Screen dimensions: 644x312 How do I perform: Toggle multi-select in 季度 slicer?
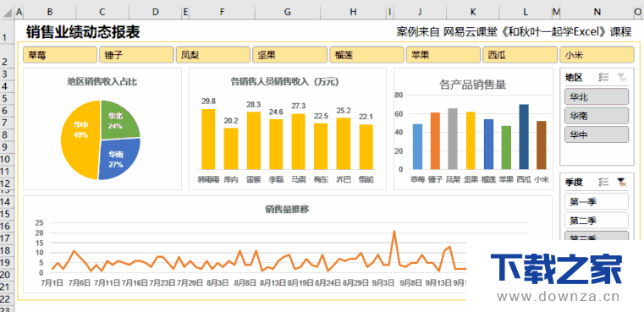603,182
